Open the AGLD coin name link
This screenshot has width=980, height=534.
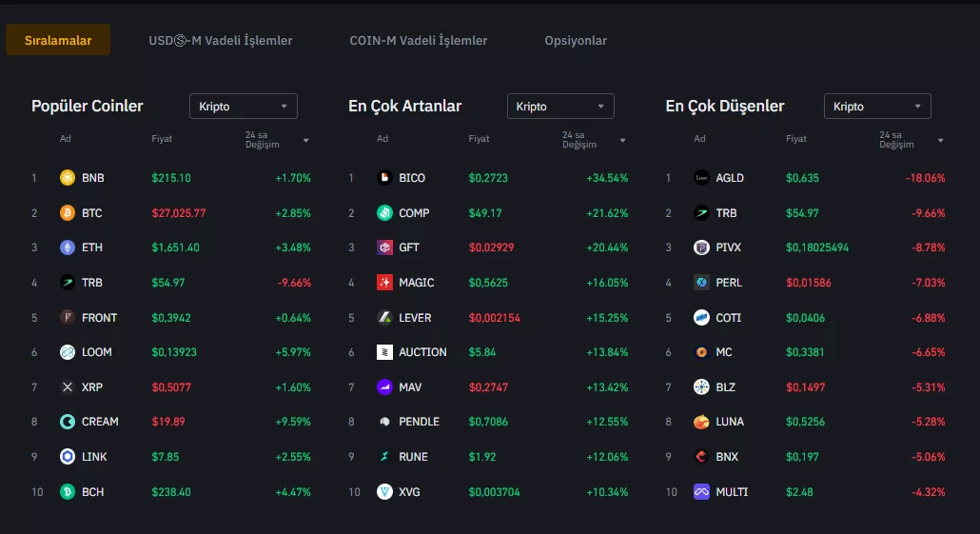point(730,178)
